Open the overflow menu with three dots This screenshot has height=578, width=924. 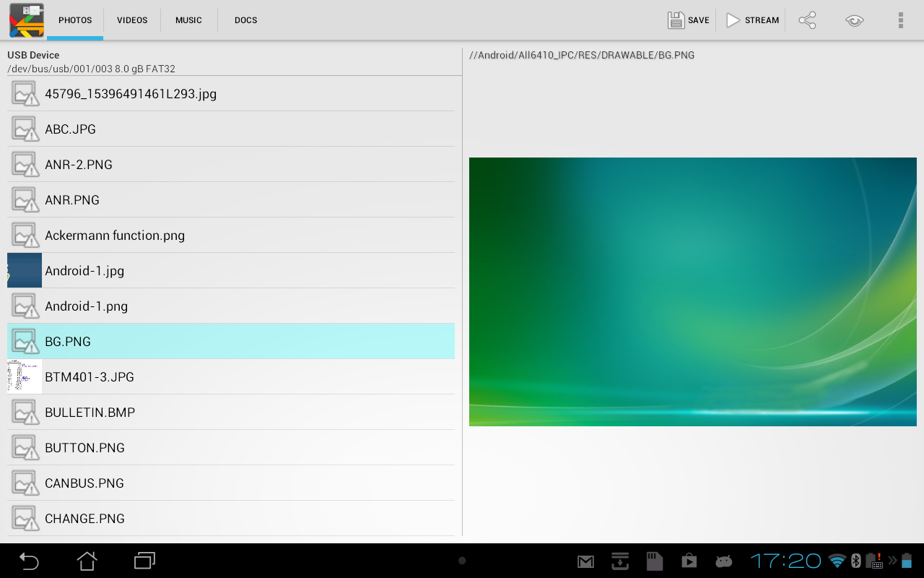[901, 20]
